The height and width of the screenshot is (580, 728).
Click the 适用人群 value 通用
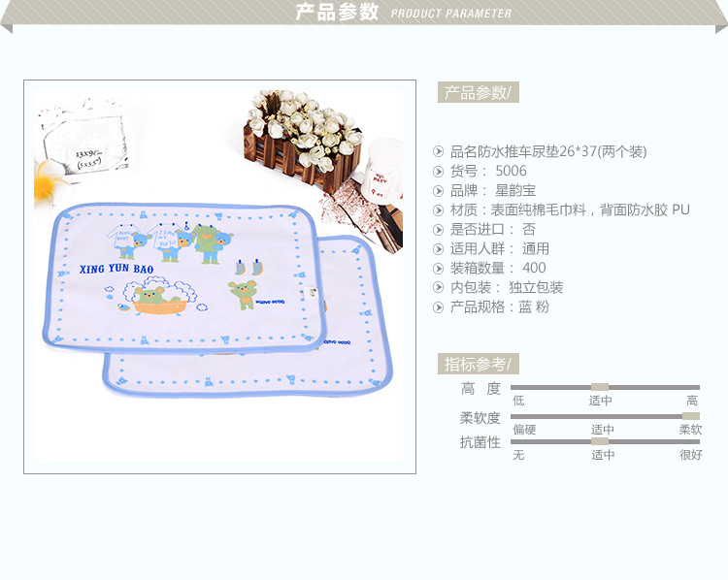(x=536, y=248)
